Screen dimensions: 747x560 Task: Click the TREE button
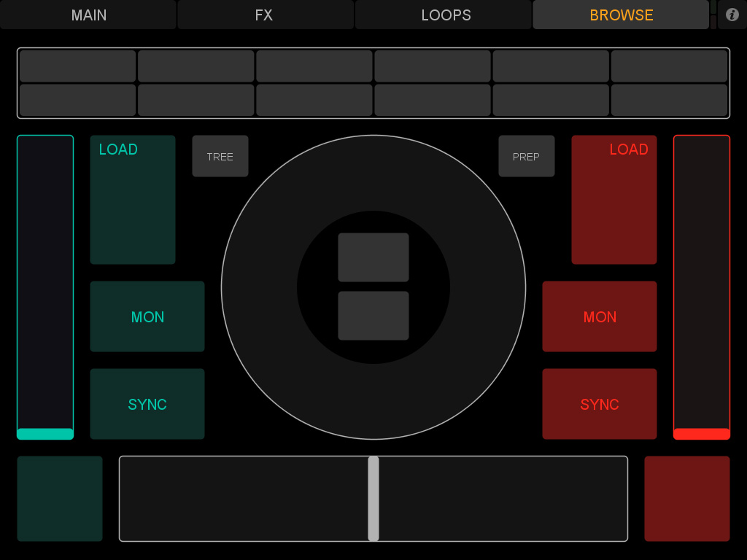[x=220, y=156]
